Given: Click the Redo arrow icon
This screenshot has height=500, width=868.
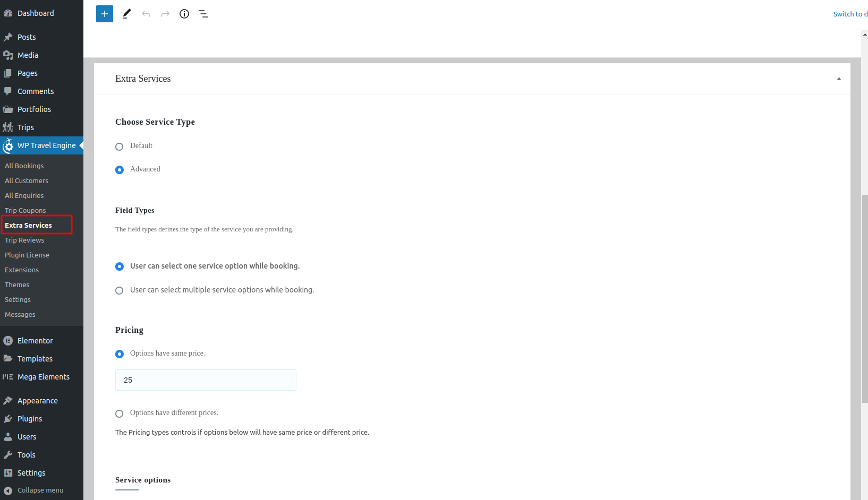Looking at the screenshot, I should (165, 14).
